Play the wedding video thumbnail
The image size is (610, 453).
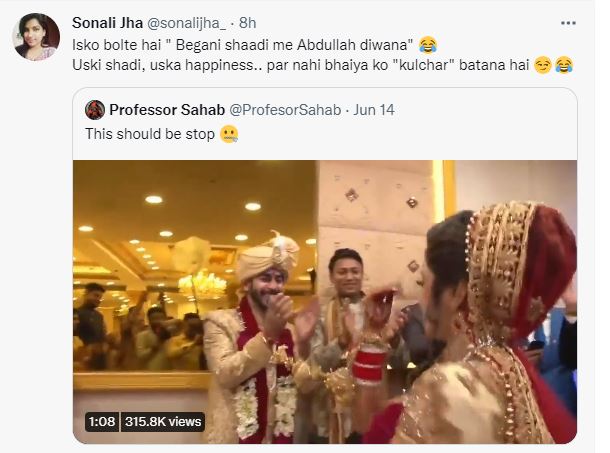coord(325,302)
